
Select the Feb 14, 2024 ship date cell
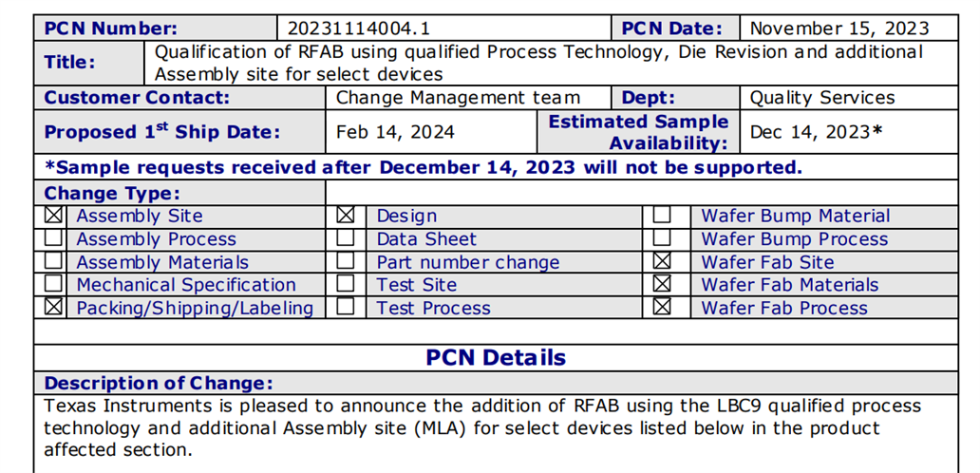[x=431, y=132]
